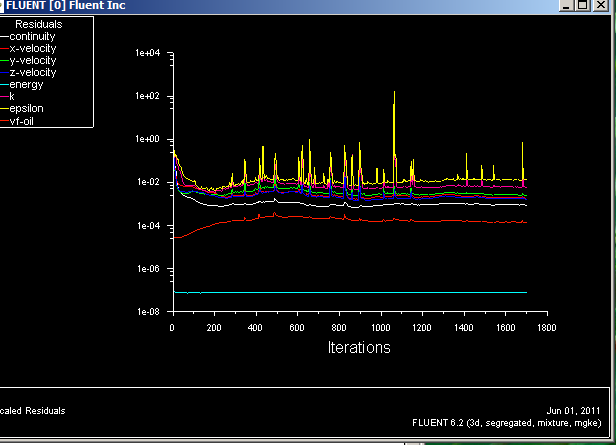Choose the epsilon legend entry

27,108
